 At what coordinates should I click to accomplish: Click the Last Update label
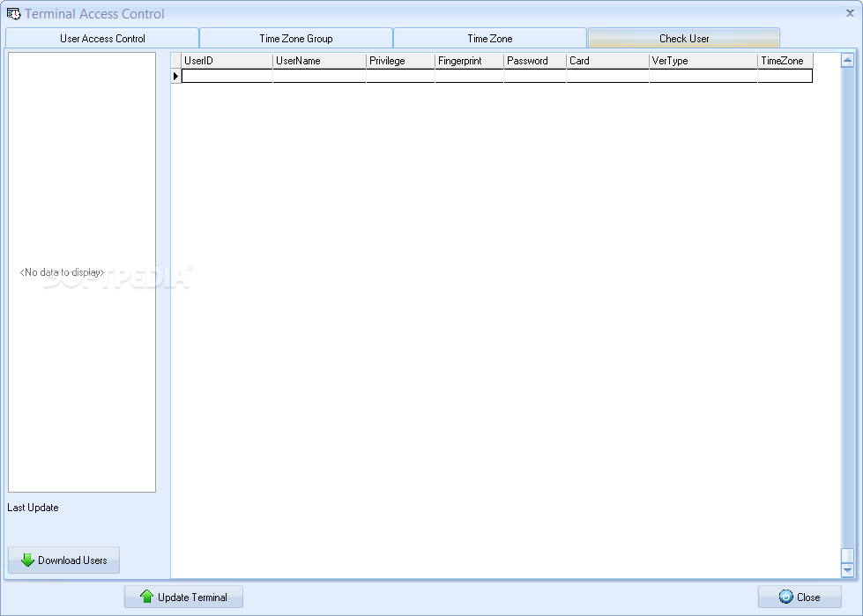click(x=33, y=508)
